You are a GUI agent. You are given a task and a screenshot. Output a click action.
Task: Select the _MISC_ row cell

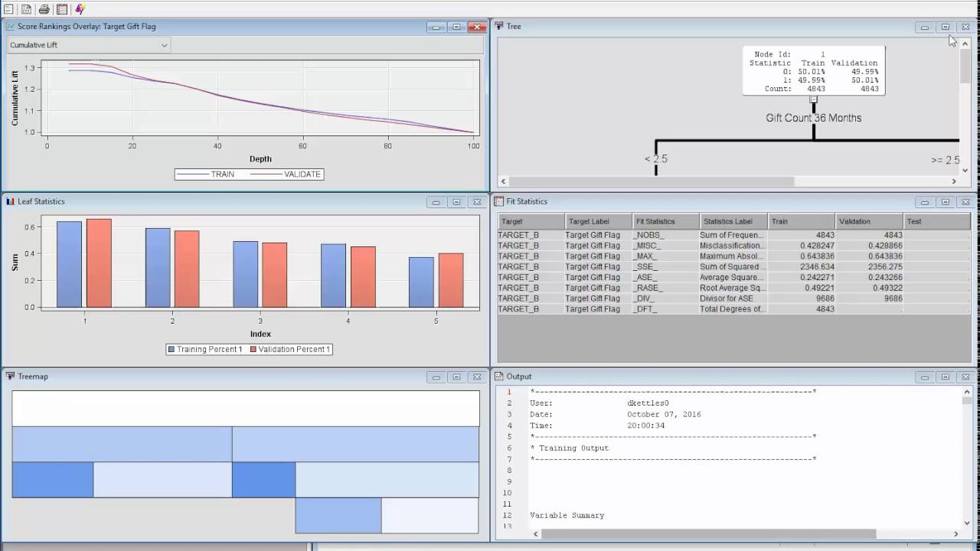(665, 246)
